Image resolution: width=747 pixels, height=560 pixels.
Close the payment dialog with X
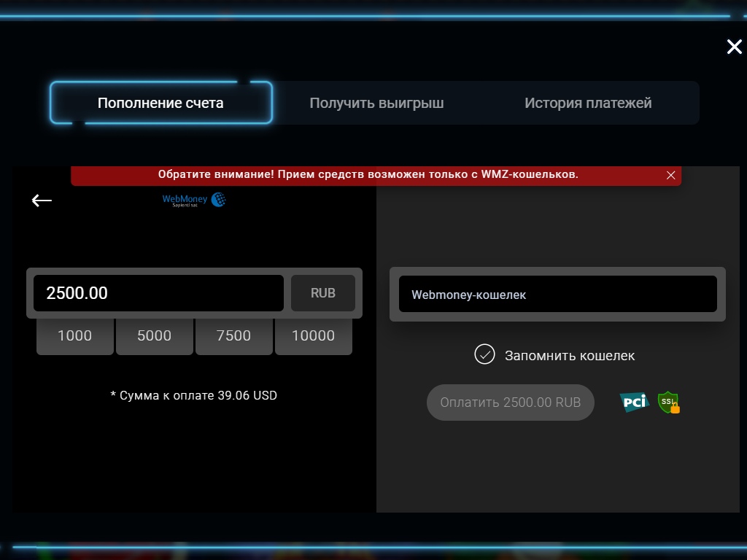[x=734, y=47]
